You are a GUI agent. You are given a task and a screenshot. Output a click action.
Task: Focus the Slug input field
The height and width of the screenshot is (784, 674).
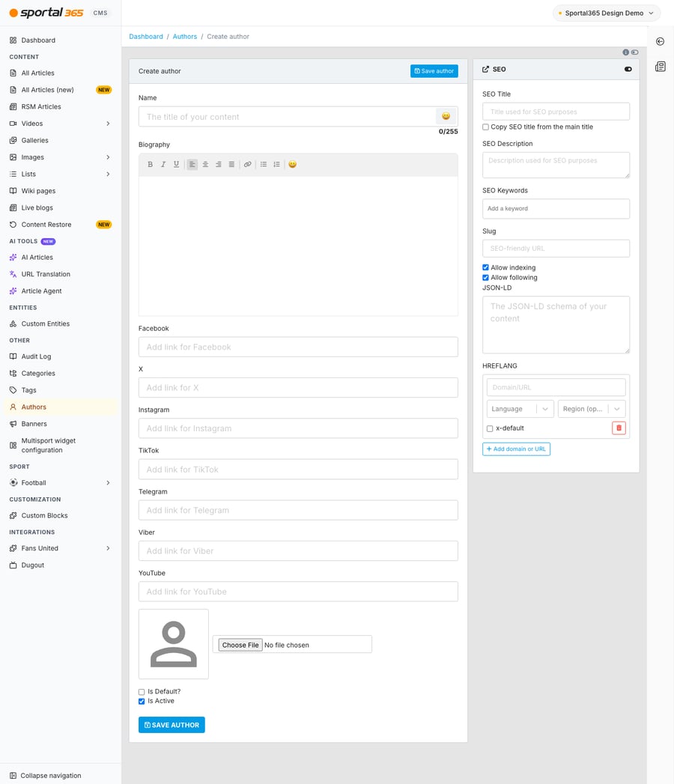556,249
